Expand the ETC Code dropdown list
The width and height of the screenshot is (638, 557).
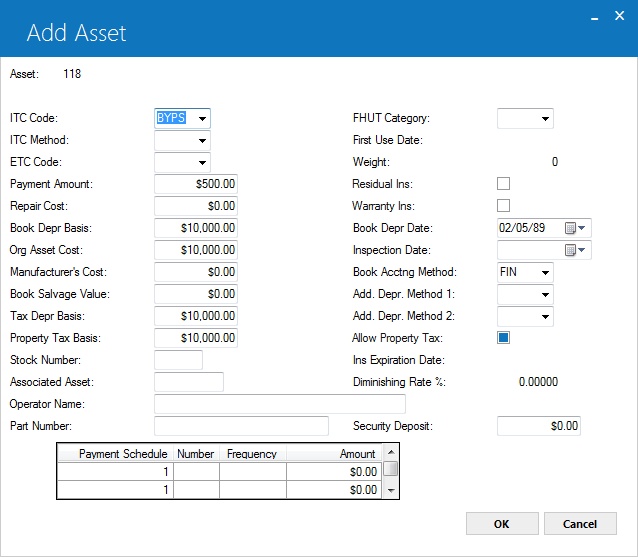(x=202, y=163)
